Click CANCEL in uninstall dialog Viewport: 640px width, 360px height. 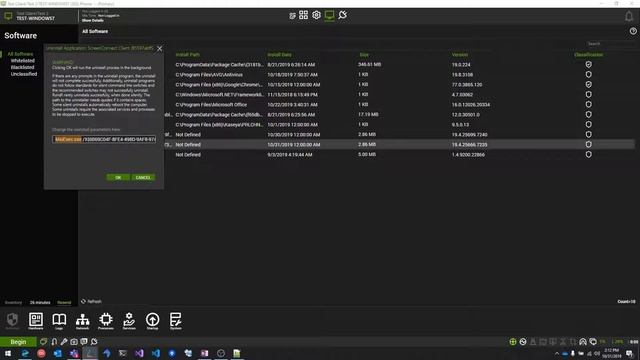tap(143, 178)
